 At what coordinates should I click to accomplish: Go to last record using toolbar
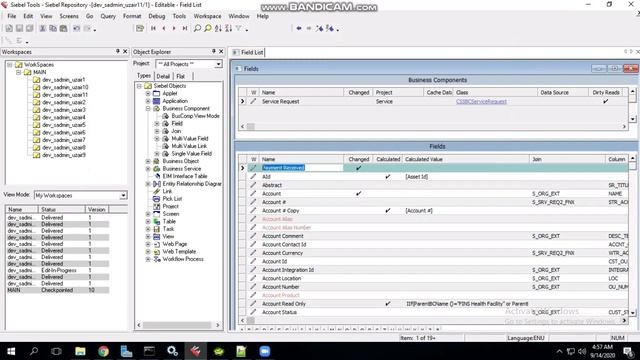click(x=184, y=28)
